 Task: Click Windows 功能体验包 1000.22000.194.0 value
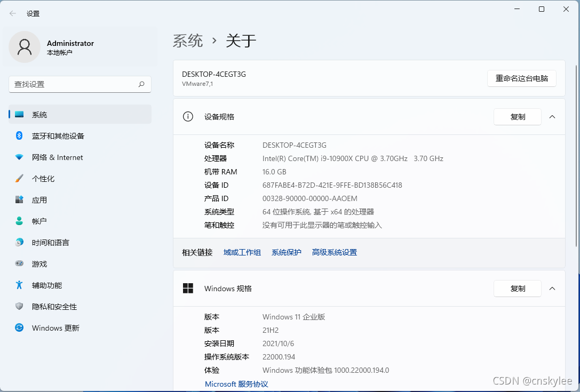point(326,370)
